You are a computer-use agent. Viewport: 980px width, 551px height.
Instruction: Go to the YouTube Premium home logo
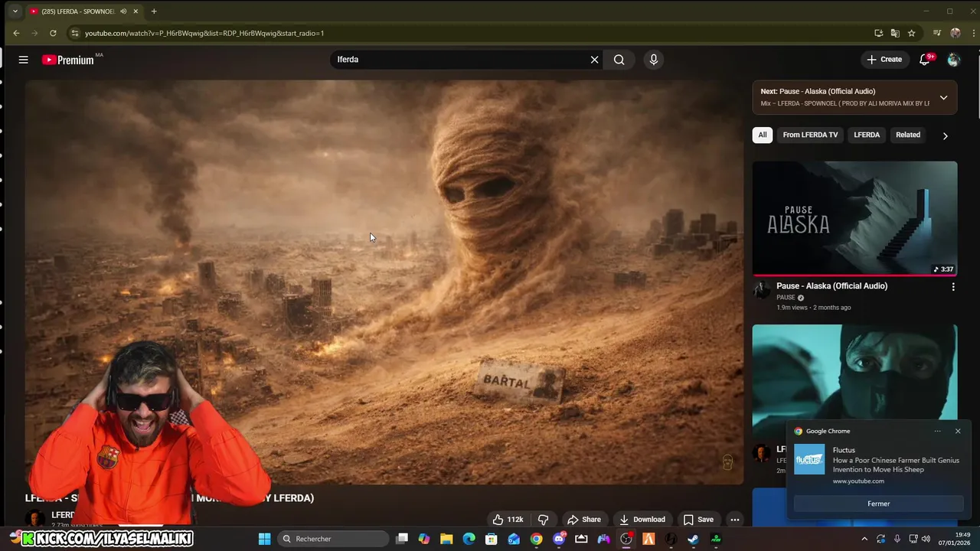pyautogui.click(x=68, y=60)
